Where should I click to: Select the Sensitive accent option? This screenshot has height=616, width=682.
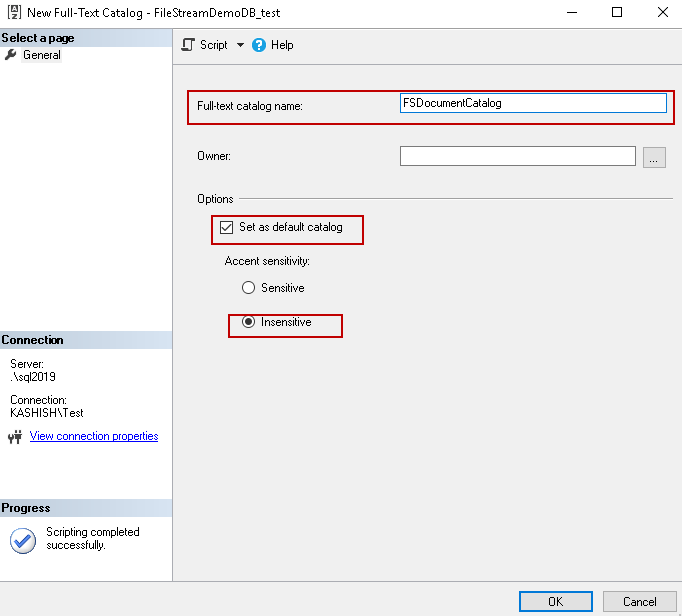(248, 288)
